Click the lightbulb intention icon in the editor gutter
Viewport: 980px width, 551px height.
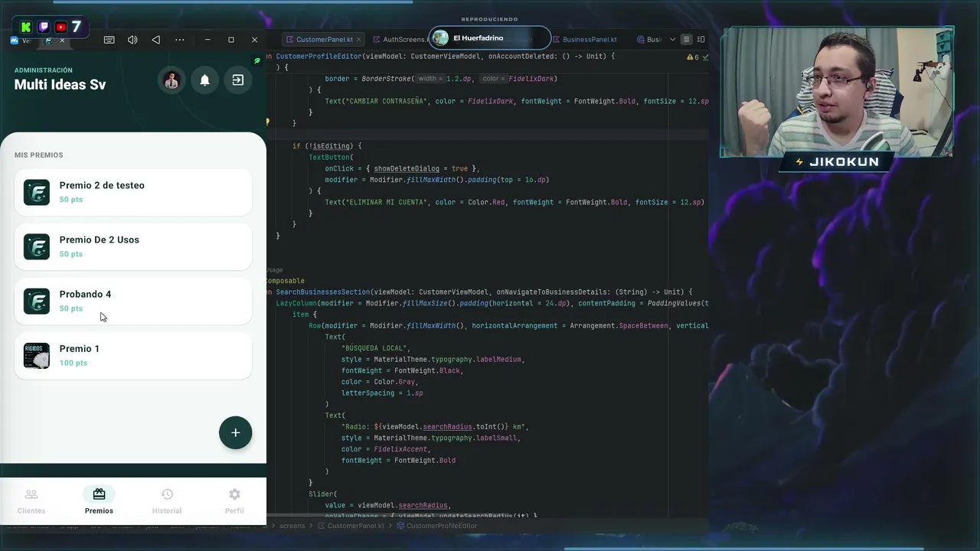pyautogui.click(x=267, y=122)
